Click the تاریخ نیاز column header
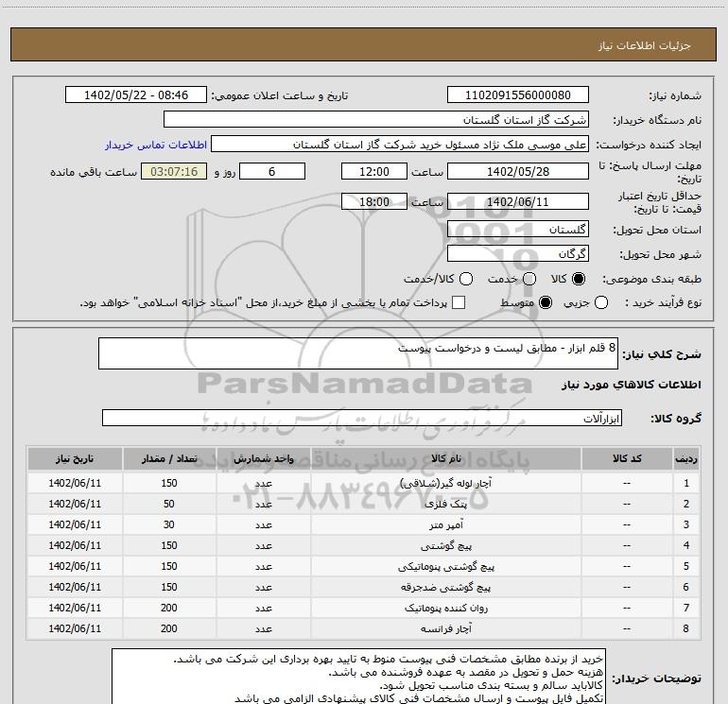 (x=75, y=458)
